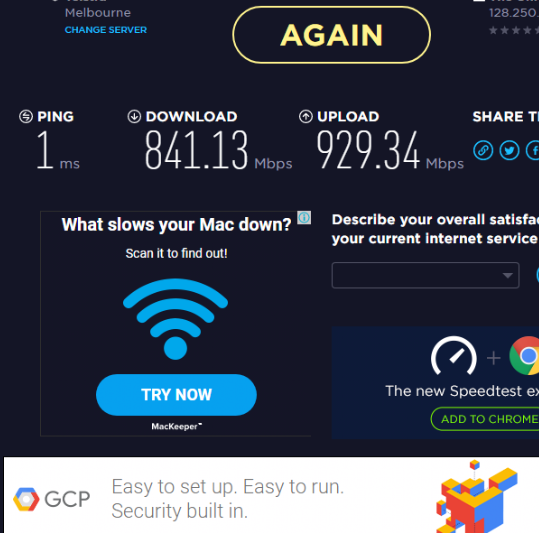Click the yellow AGAIN button
539x533 pixels.
(331, 35)
